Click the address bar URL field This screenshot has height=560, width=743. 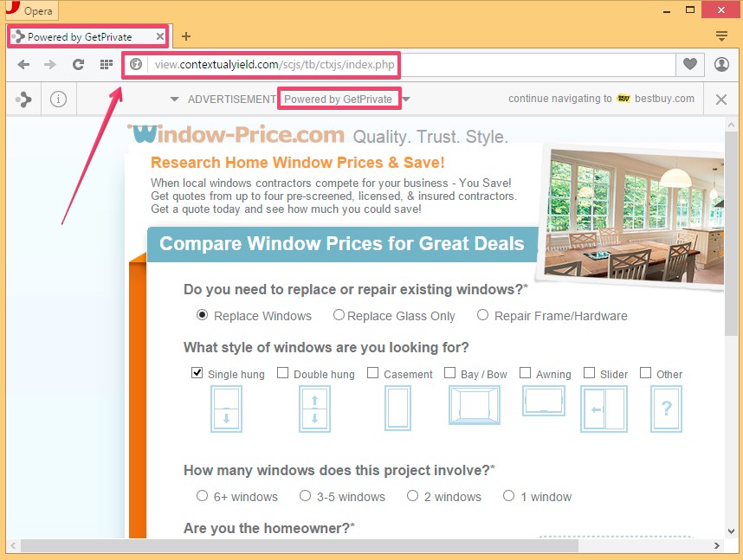point(407,65)
